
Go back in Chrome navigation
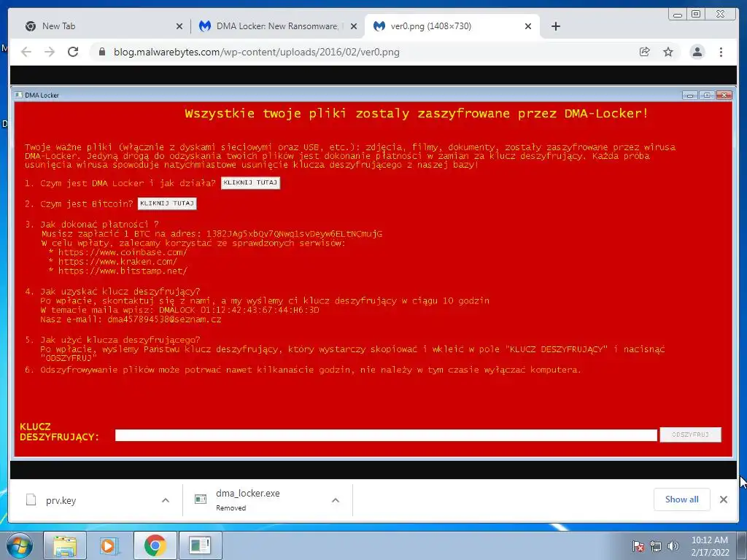pos(26,52)
